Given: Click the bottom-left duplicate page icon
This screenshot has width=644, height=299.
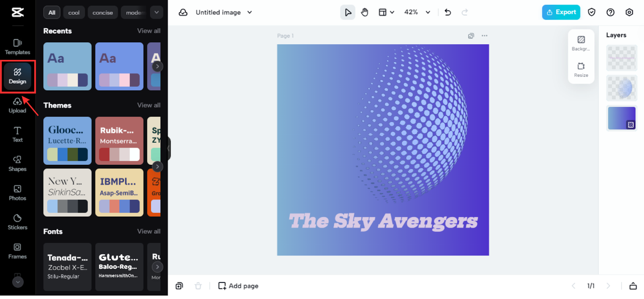Looking at the screenshot, I should [179, 286].
